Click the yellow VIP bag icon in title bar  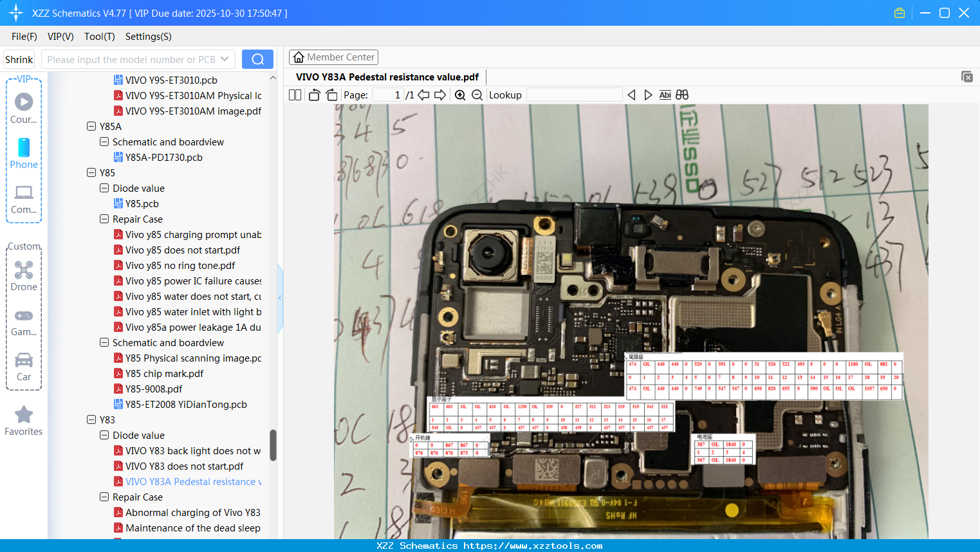[900, 13]
